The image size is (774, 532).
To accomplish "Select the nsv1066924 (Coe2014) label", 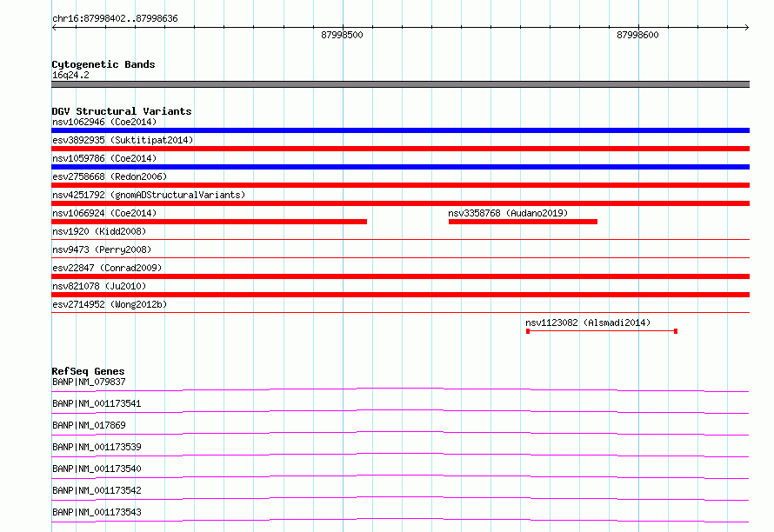I will pyautogui.click(x=104, y=213).
